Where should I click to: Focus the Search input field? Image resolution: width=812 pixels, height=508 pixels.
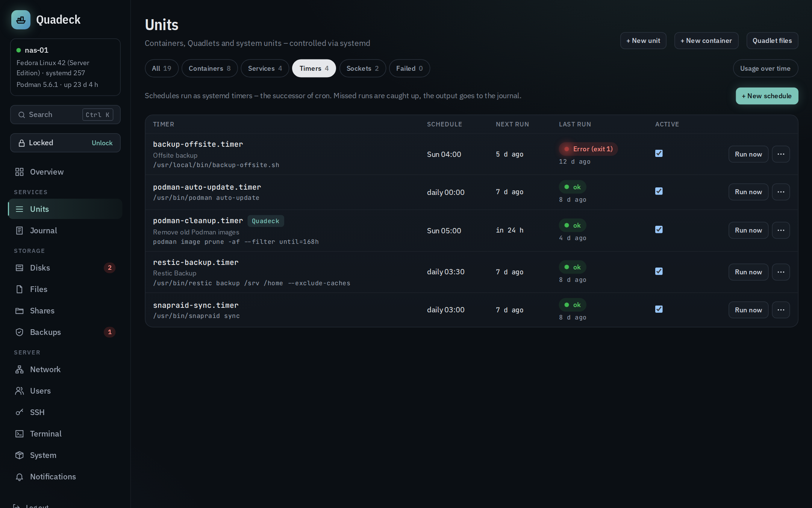(x=65, y=115)
